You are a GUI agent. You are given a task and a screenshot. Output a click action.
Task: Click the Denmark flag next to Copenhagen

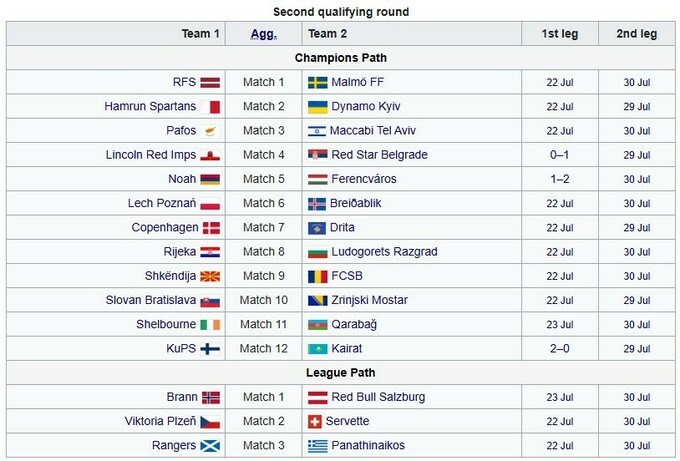(x=211, y=228)
